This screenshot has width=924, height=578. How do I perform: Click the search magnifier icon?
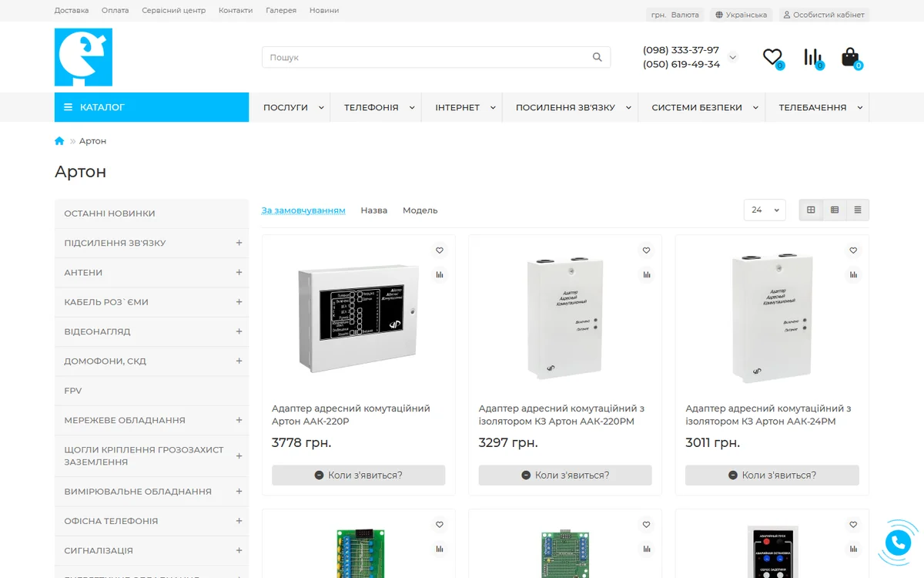pyautogui.click(x=598, y=57)
